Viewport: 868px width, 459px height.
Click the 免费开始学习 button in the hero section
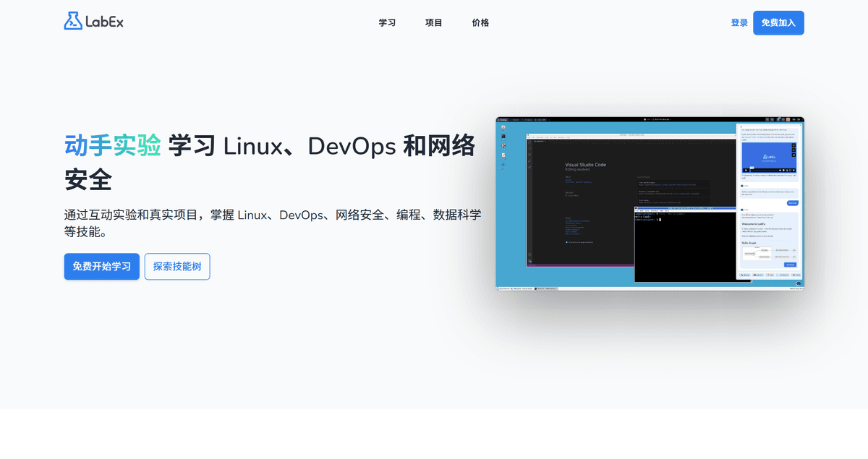[x=101, y=266]
